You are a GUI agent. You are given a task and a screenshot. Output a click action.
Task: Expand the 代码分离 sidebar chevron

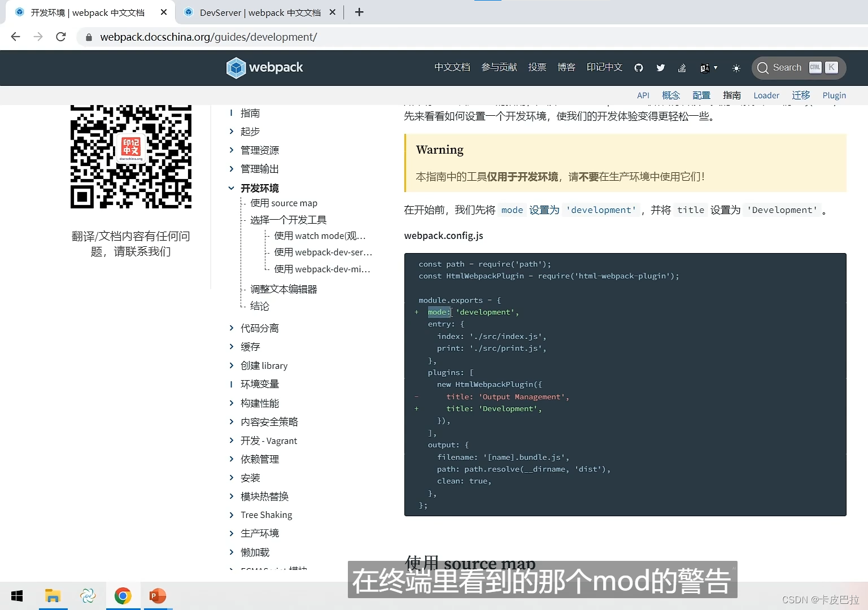tap(231, 328)
